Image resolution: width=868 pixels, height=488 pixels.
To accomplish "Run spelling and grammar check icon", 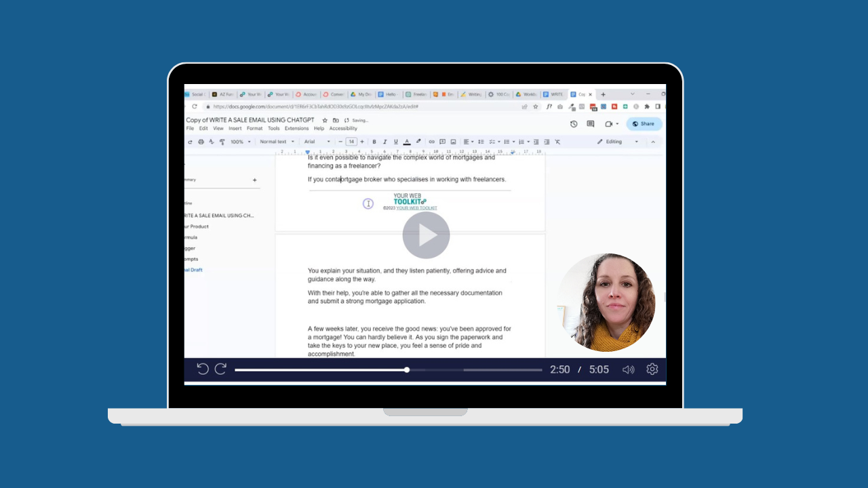I will coord(212,142).
